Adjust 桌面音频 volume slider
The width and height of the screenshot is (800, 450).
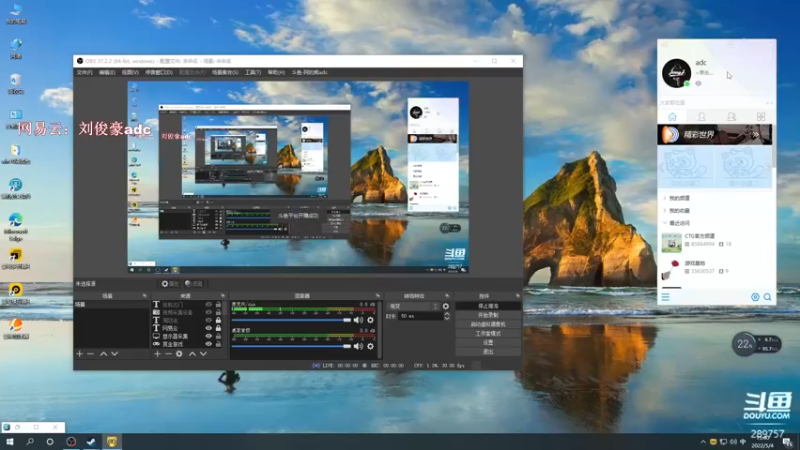[291, 346]
